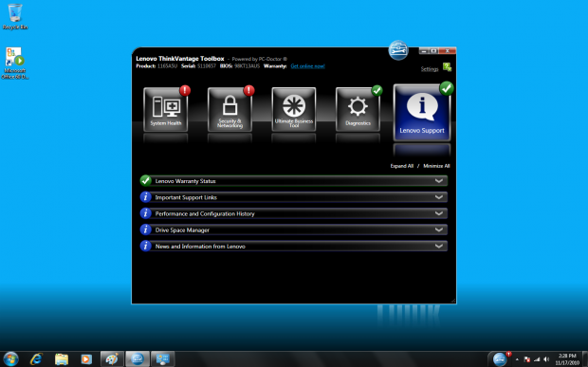This screenshot has height=367, width=588.
Task: Click the Performance and Configuration History title
Action: [205, 213]
